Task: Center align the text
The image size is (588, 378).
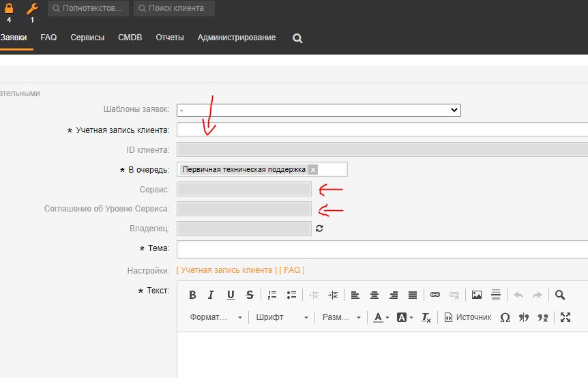Action: click(x=374, y=295)
